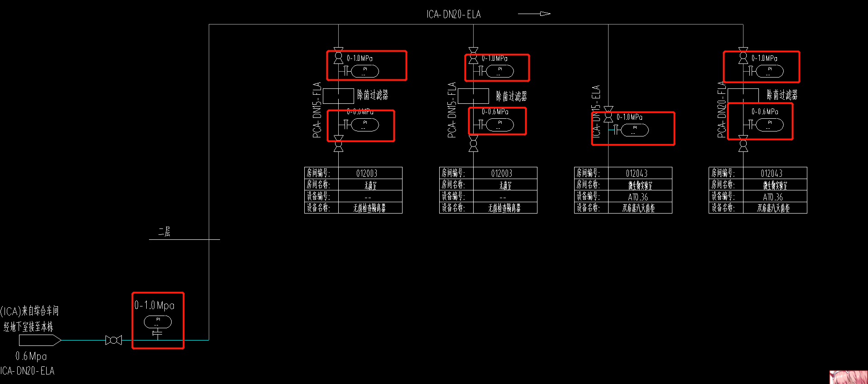868x384 pixels.
Task: Click the 0-1.0MPa text on the PCA-DN20-FLA branch
Action: pyautogui.click(x=764, y=58)
